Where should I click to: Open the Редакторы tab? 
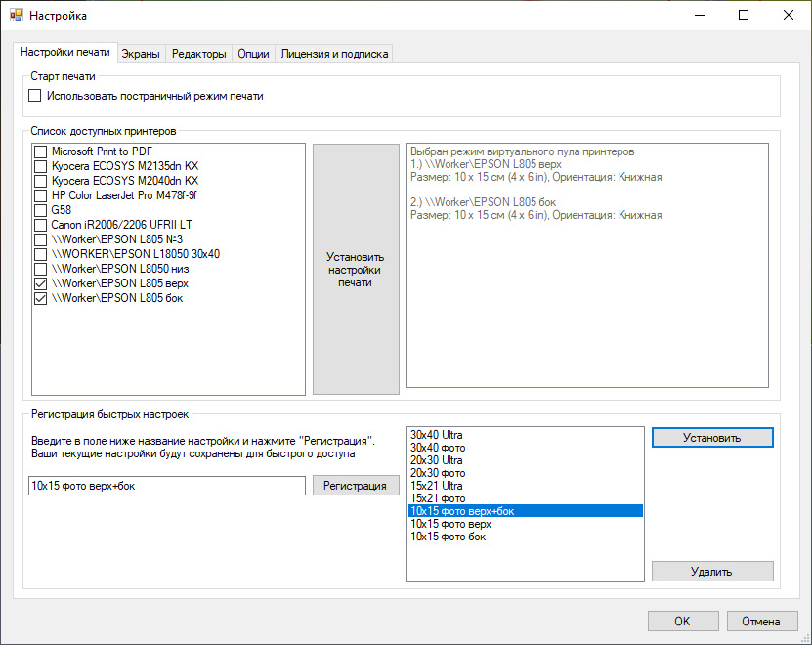click(199, 54)
